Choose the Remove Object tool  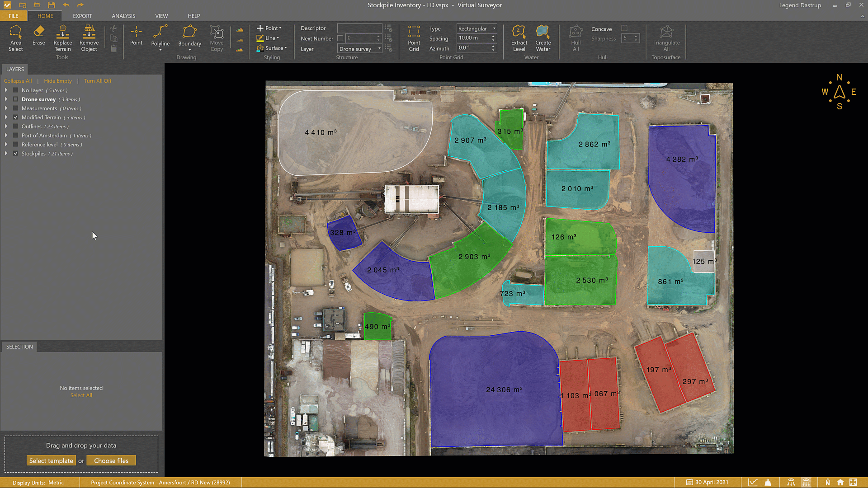(x=89, y=38)
